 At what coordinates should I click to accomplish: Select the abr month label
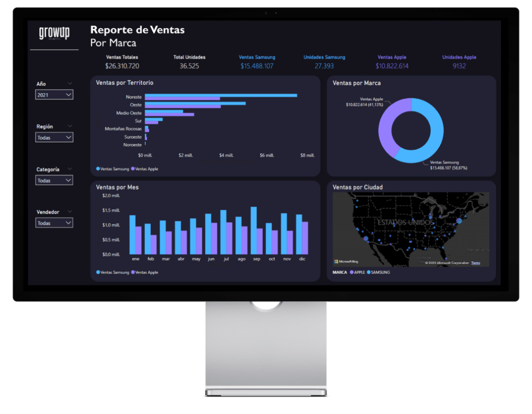click(x=181, y=259)
